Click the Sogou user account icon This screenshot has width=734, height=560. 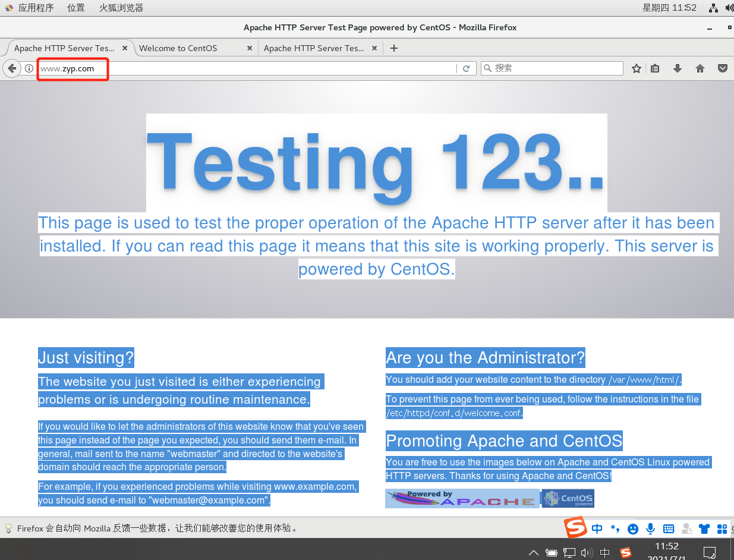(686, 528)
